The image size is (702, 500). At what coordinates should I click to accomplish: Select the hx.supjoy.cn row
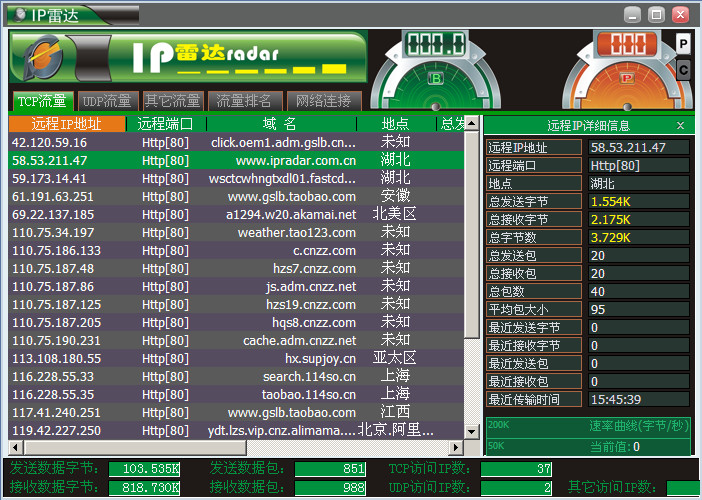pos(236,359)
